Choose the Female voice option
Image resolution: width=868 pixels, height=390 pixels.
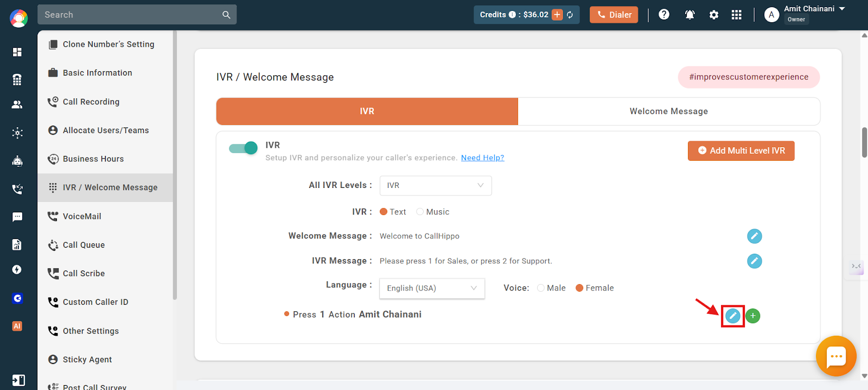point(579,288)
